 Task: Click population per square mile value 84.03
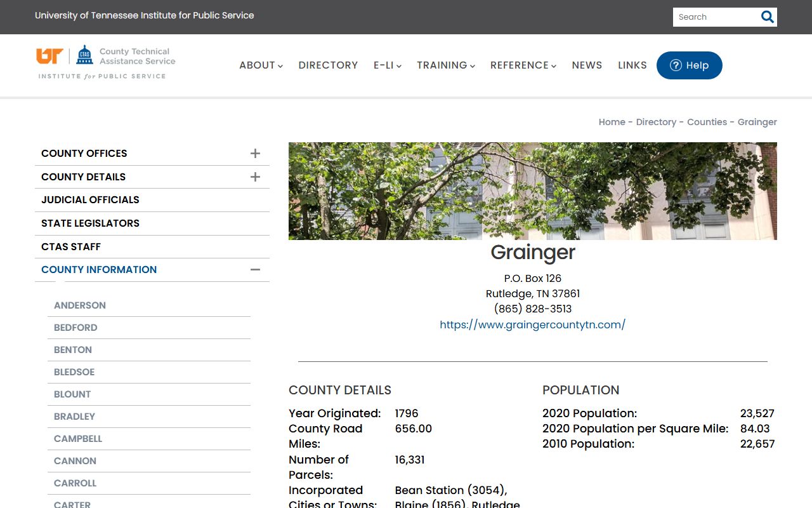(755, 429)
